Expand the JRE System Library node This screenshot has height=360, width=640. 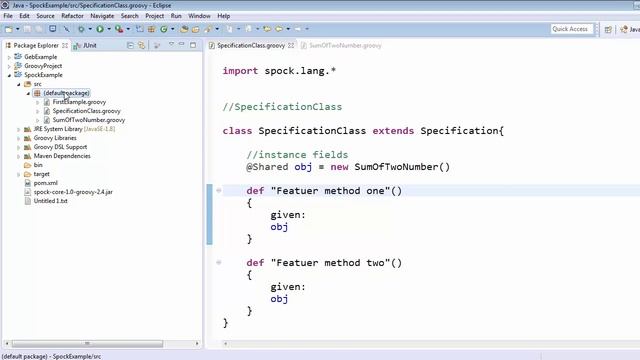tap(18, 129)
